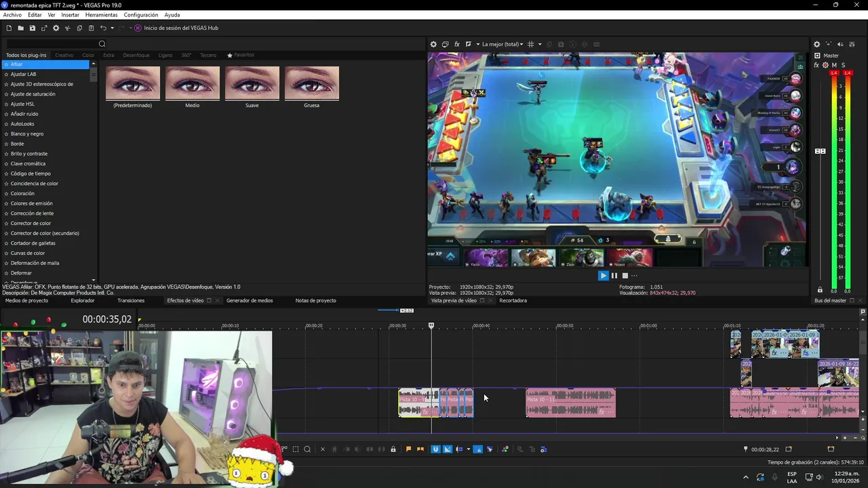Lock Master fader channels padlock icon
Screen dimensions: 868x488
tap(820, 289)
